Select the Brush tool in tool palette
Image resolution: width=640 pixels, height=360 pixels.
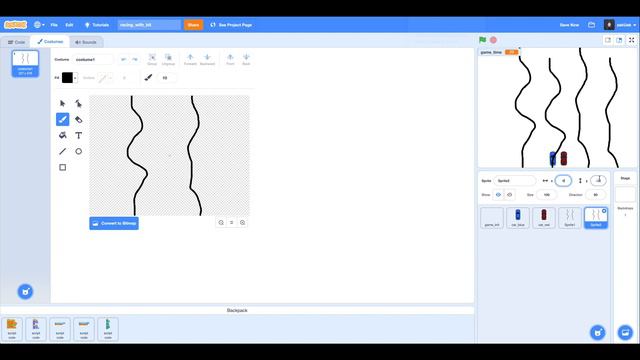62,120
